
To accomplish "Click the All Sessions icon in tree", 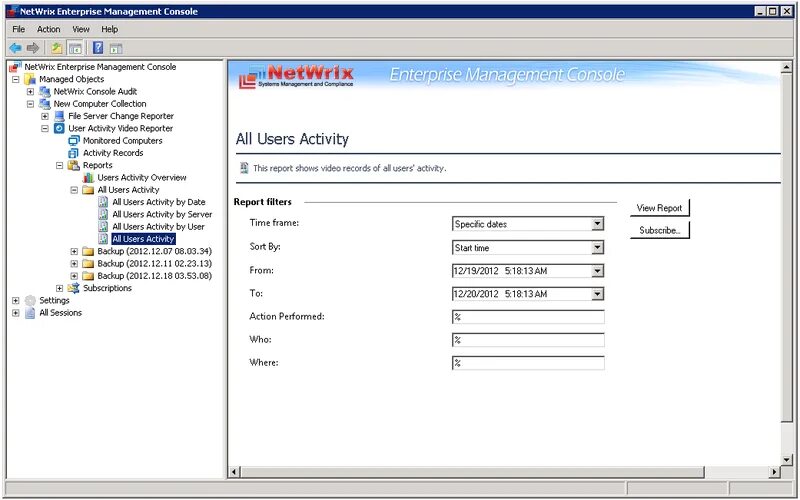I will tap(31, 313).
